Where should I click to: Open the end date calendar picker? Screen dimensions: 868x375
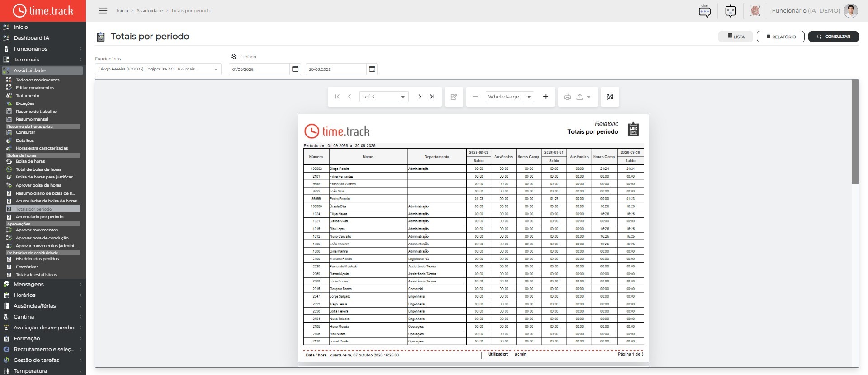[x=372, y=69]
